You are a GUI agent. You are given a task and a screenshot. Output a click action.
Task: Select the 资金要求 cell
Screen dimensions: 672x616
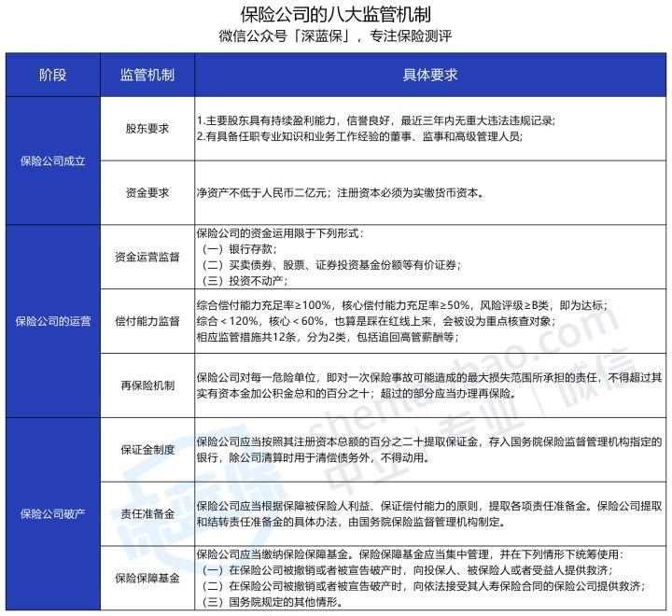click(147, 193)
